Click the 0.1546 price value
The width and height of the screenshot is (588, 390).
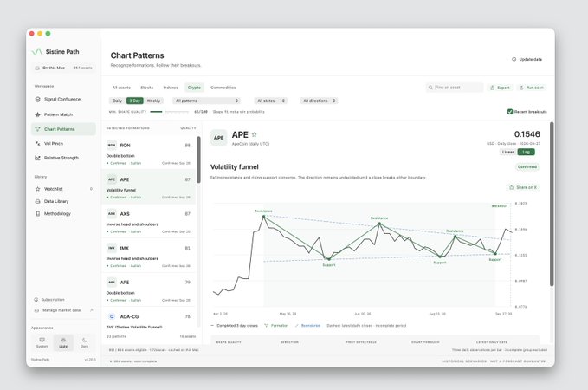pyautogui.click(x=527, y=134)
